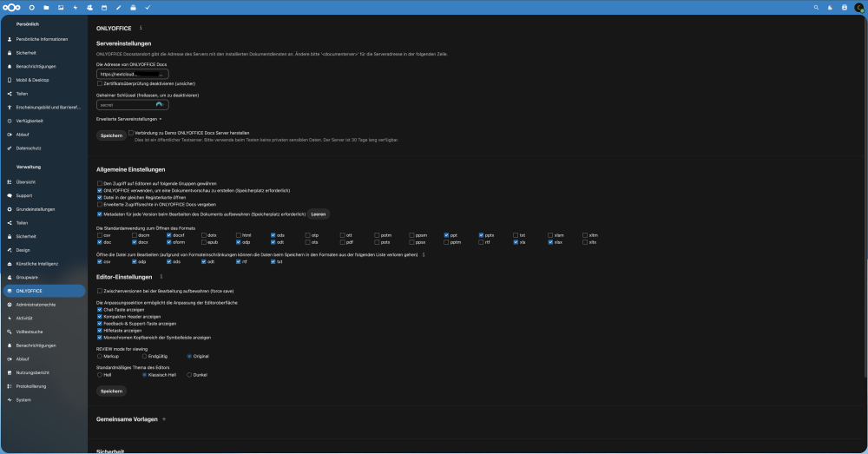868x454 pixels.
Task: Open Volltextsuche in sidebar
Action: coord(44,332)
